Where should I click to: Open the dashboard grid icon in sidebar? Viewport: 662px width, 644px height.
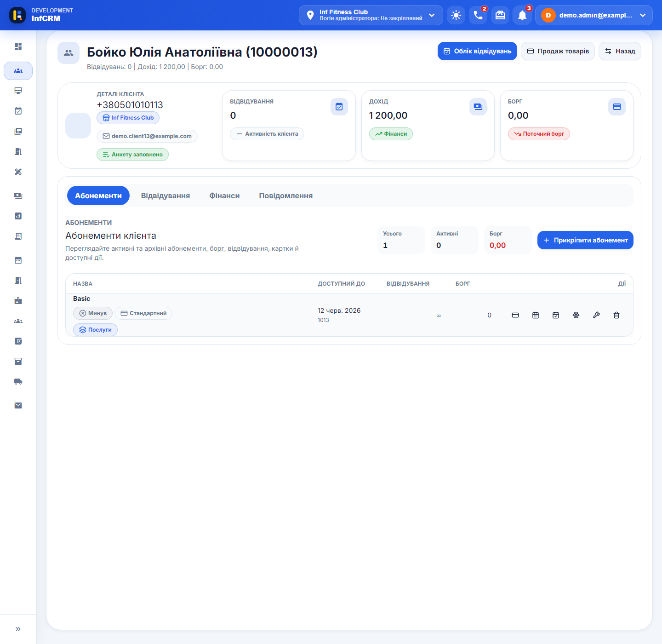click(x=18, y=46)
